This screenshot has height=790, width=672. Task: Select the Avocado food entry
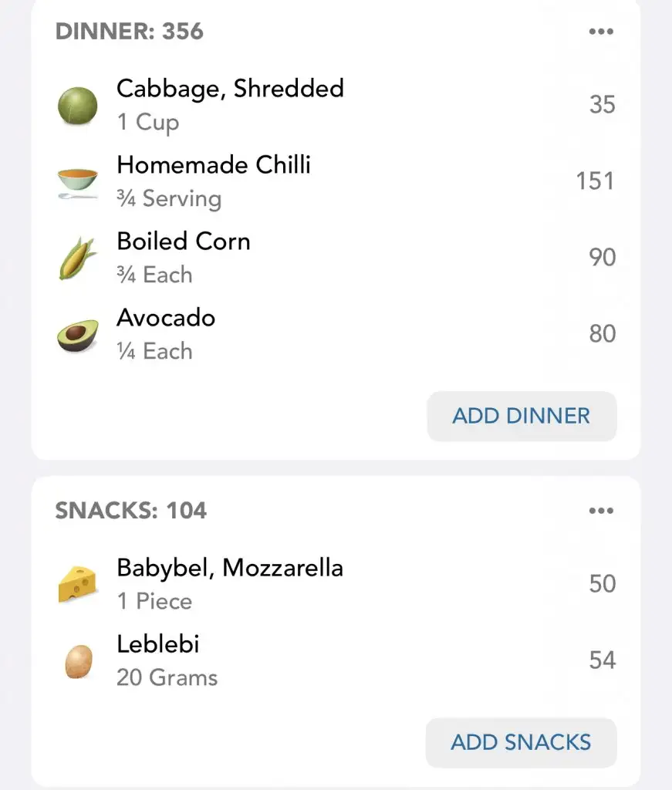pyautogui.click(x=336, y=334)
